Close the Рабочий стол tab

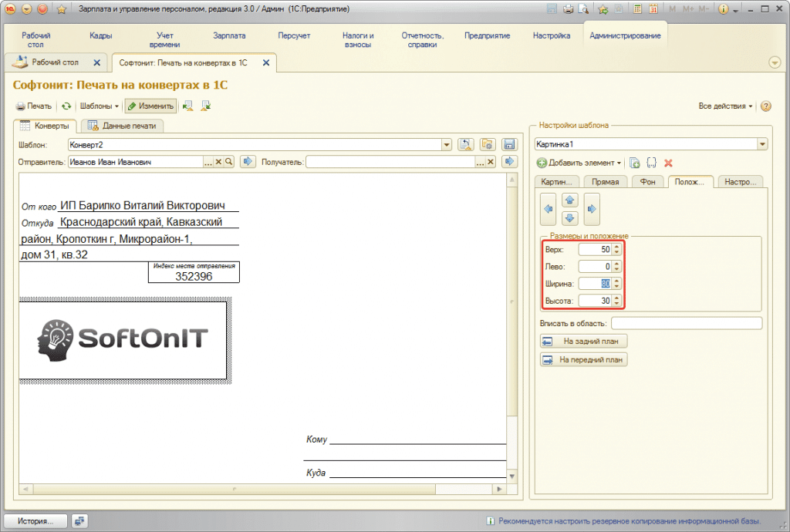click(97, 63)
